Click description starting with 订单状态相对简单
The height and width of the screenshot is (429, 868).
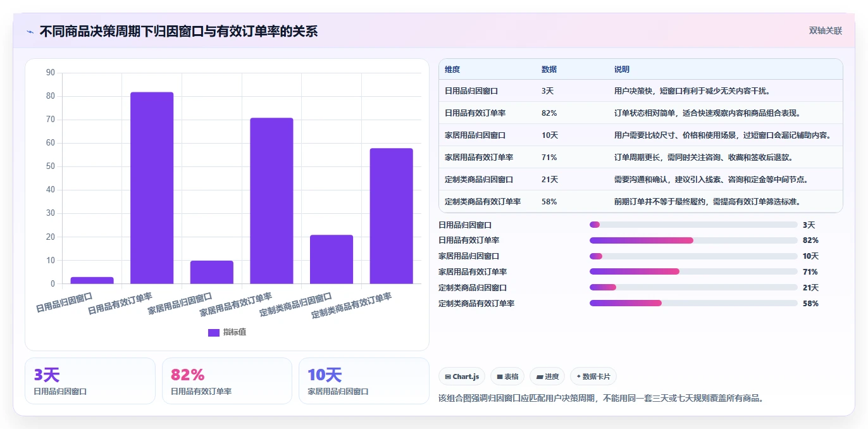(x=709, y=113)
